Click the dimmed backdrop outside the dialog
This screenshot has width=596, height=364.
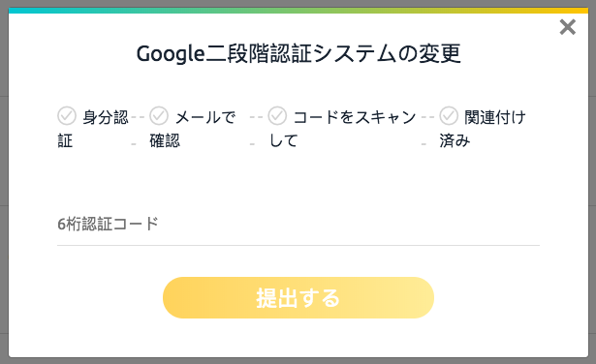coord(4,182)
